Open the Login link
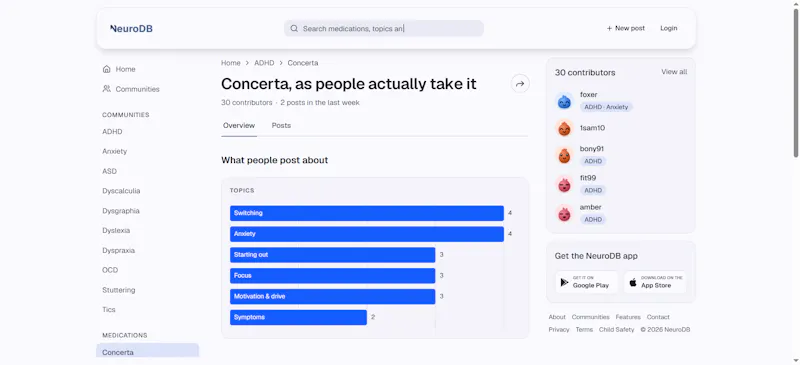800x365 pixels. 668,29
